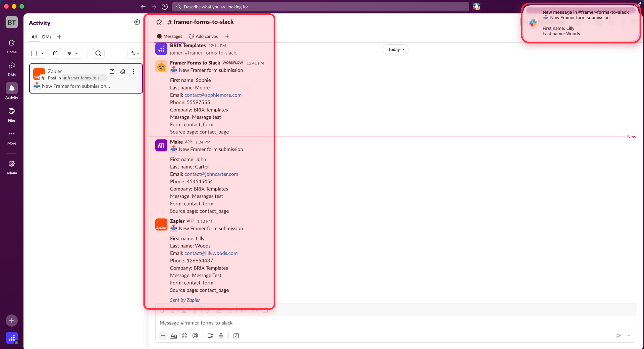Screen dimensions: 644x349
Task: Toggle text formatting Aa icon
Action: [174, 336]
